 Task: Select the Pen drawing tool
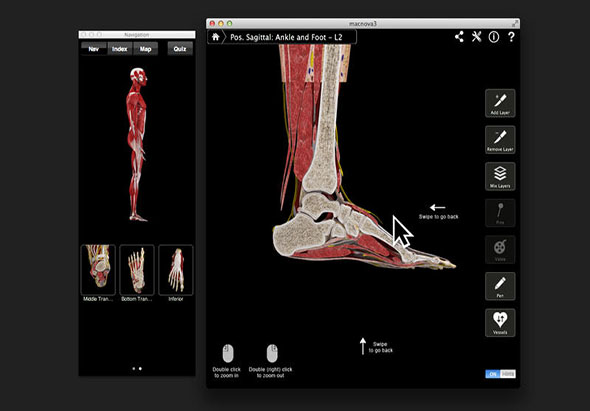click(500, 286)
